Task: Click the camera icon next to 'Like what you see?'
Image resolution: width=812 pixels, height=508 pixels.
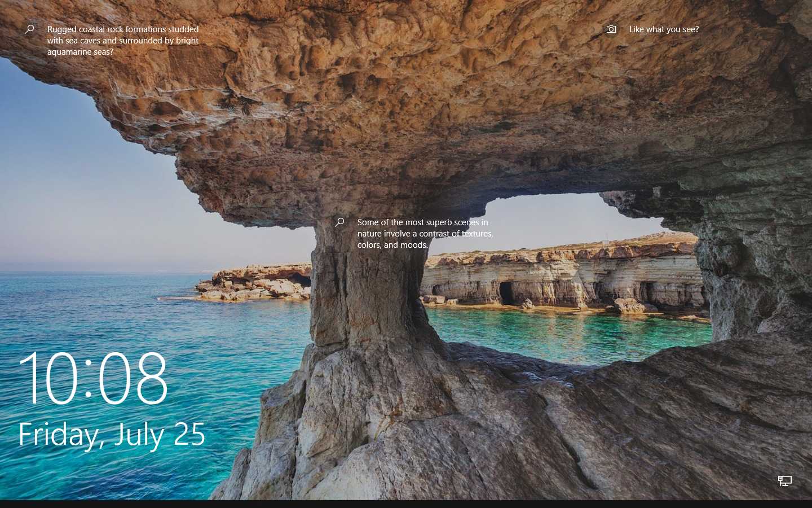Action: (611, 29)
